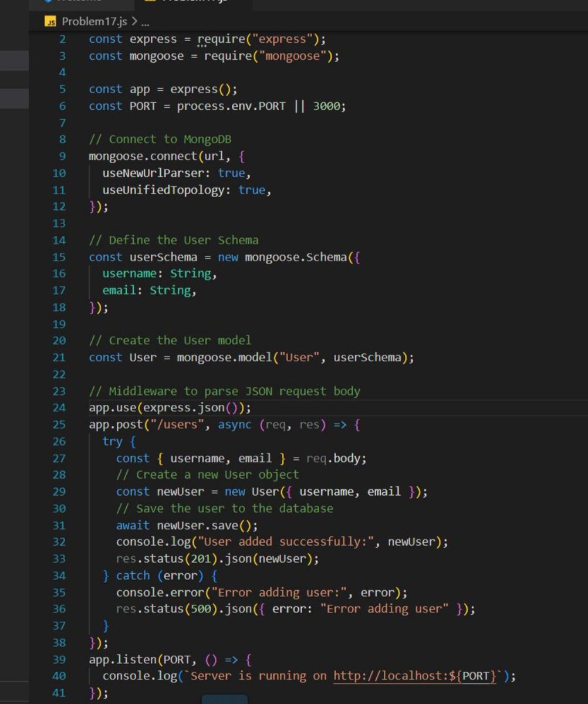Click the app.use(express.json()); line
588x704 pixels.
pos(170,408)
